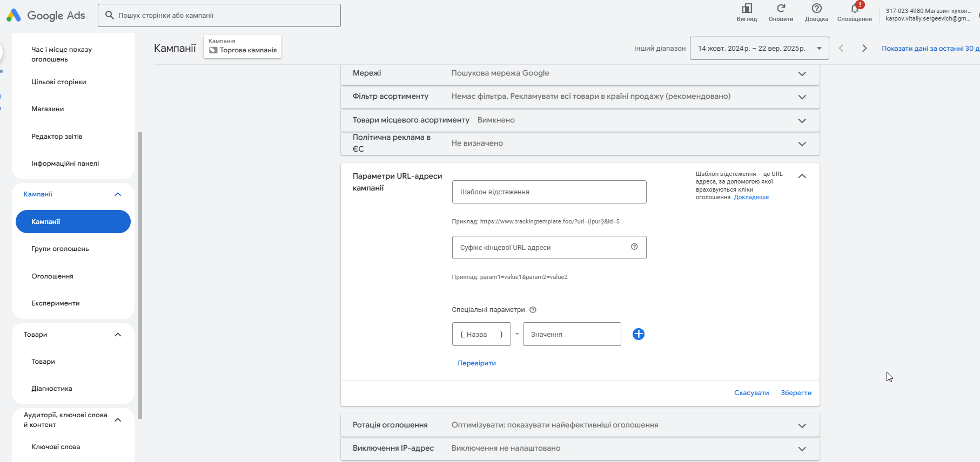Open the Сповіщення notifications bell
980x462 pixels.
coord(854,9)
